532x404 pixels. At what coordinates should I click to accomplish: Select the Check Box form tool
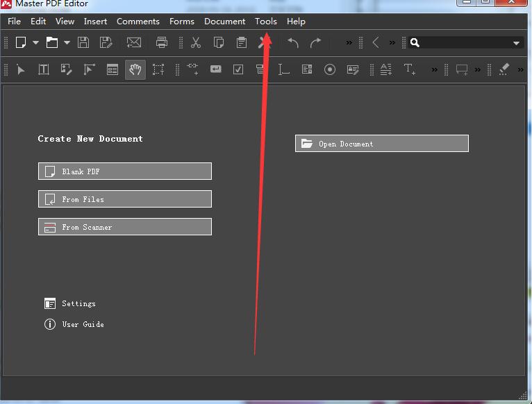click(x=238, y=69)
